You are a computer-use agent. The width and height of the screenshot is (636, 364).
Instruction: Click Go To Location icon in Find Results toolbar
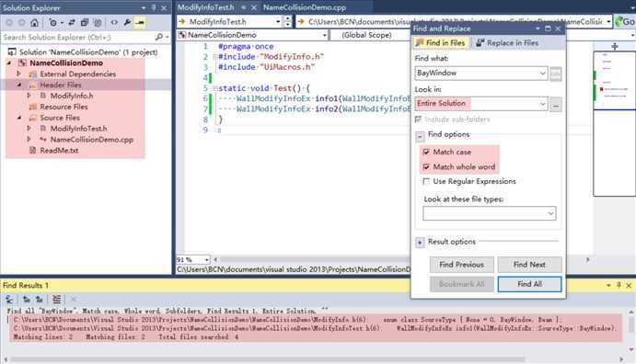click(x=9, y=300)
